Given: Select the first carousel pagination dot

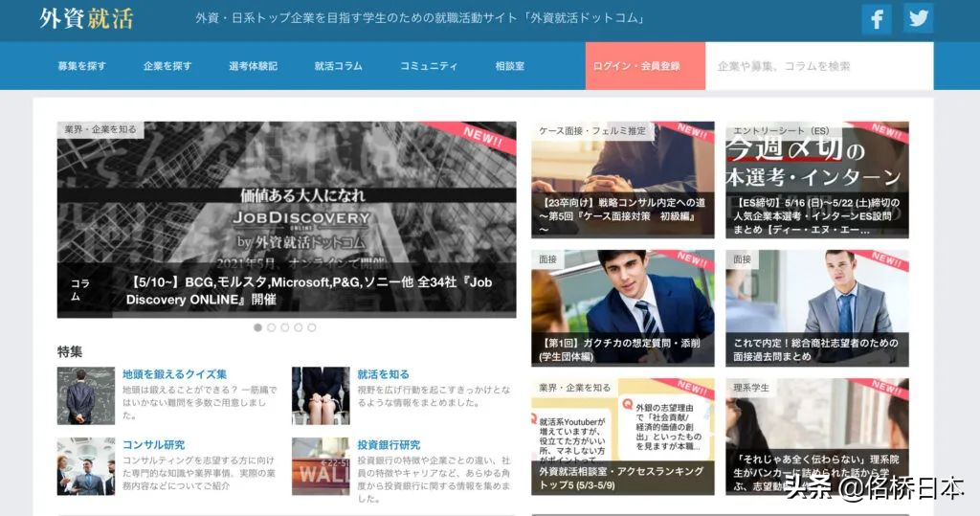Looking at the screenshot, I should (x=257, y=327).
